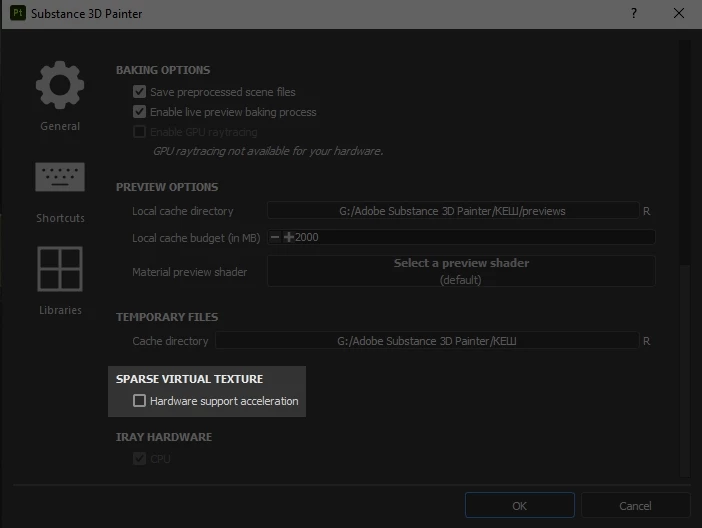Click the Local cache directory path field

point(453,210)
